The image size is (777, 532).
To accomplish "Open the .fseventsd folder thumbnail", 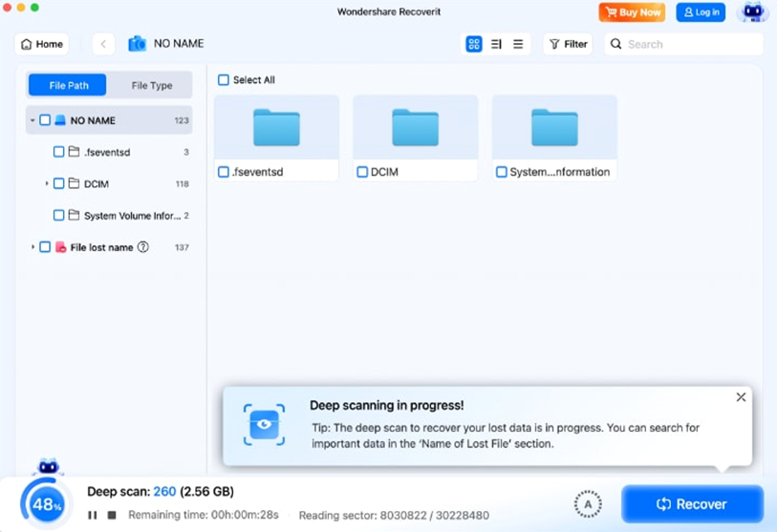I will pos(276,127).
